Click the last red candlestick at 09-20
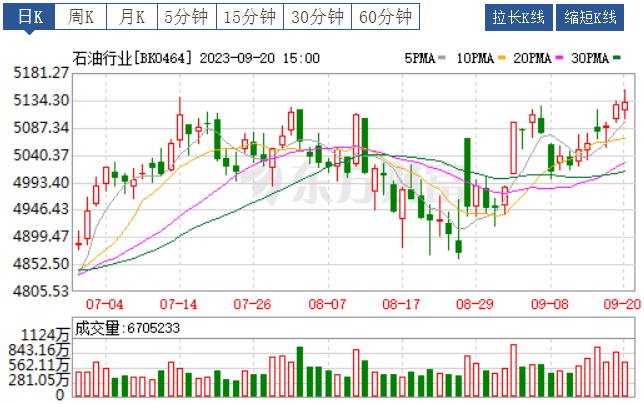 pos(625,106)
